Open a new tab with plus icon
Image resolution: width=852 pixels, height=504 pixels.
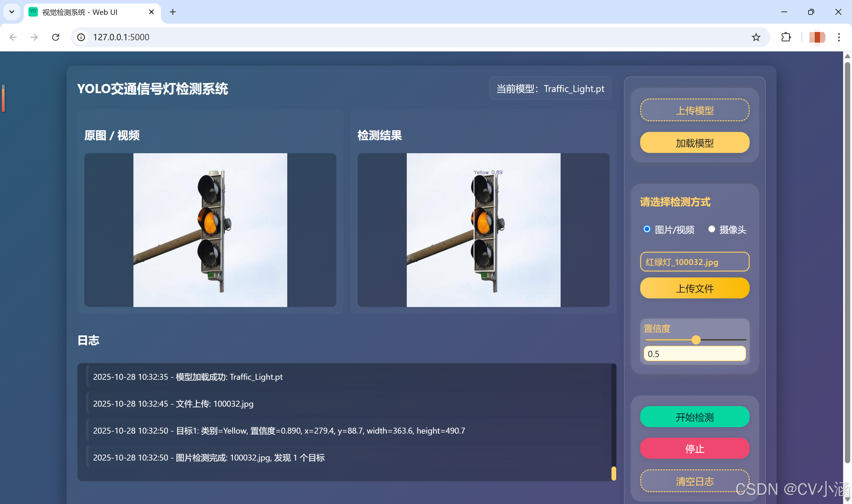coord(172,12)
